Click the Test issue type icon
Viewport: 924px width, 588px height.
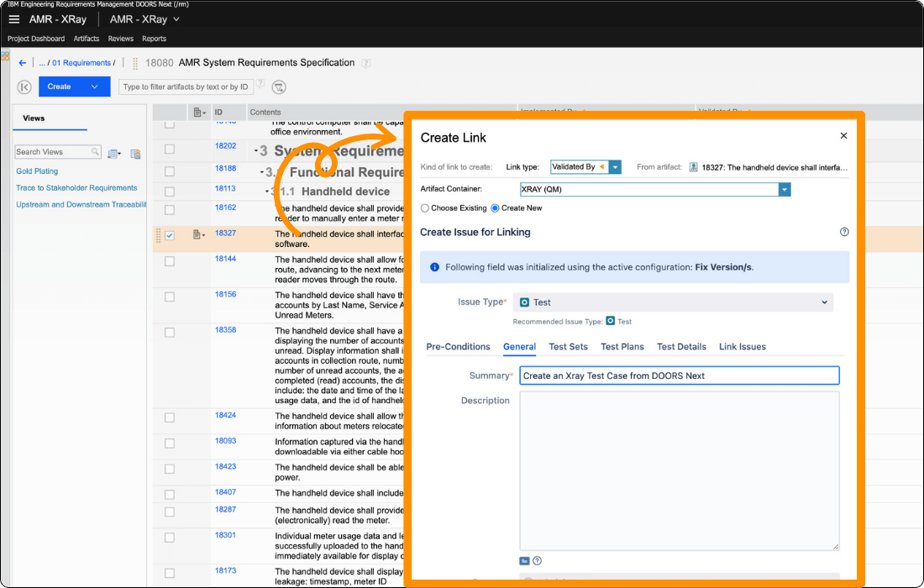[524, 302]
